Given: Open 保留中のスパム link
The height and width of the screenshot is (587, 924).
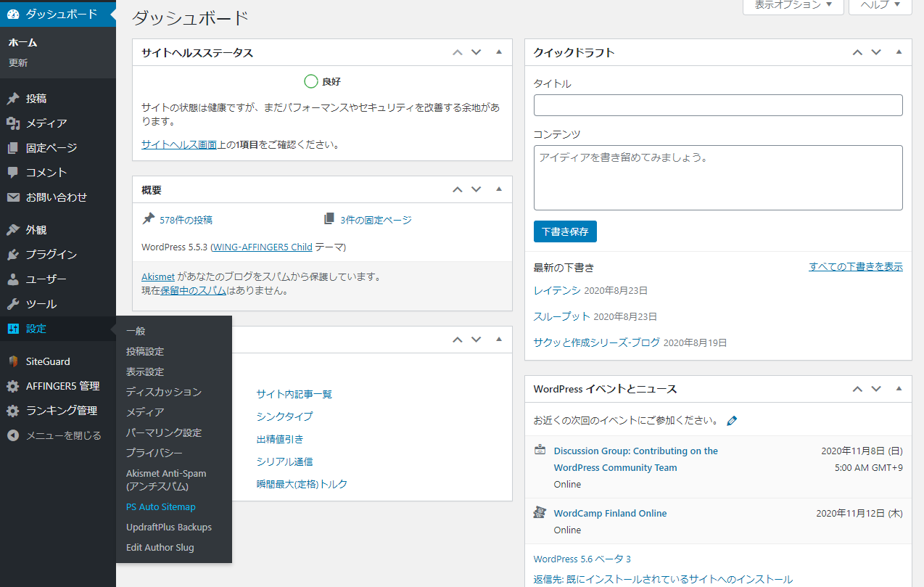Looking at the screenshot, I should (194, 290).
